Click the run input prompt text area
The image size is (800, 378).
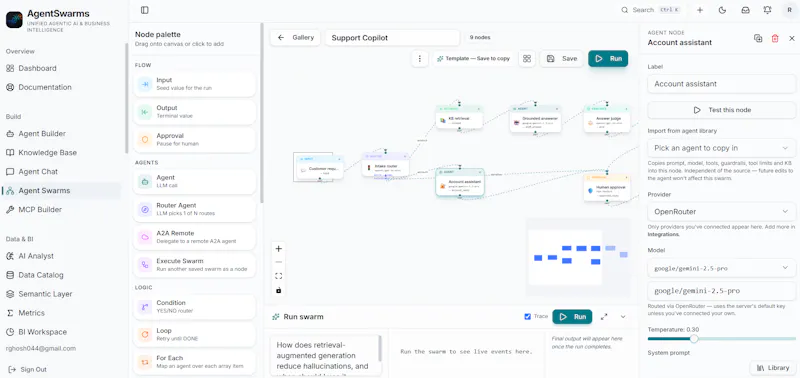(327, 356)
